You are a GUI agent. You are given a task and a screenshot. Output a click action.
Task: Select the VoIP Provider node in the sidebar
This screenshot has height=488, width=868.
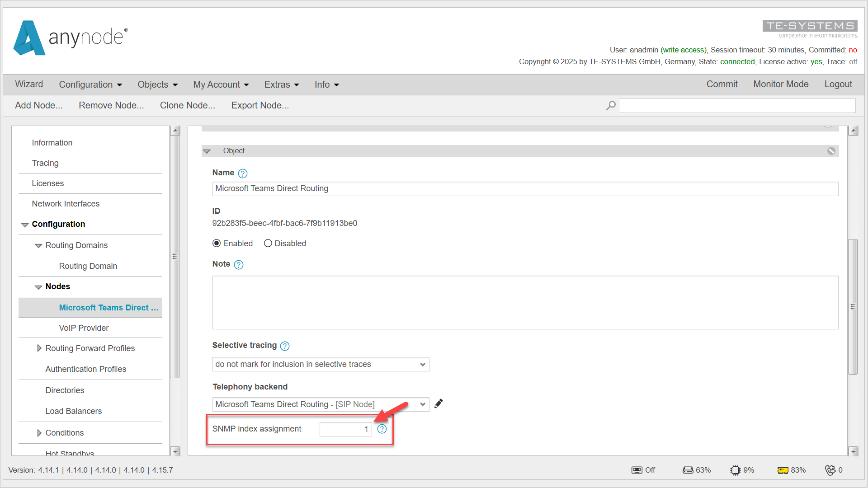84,328
